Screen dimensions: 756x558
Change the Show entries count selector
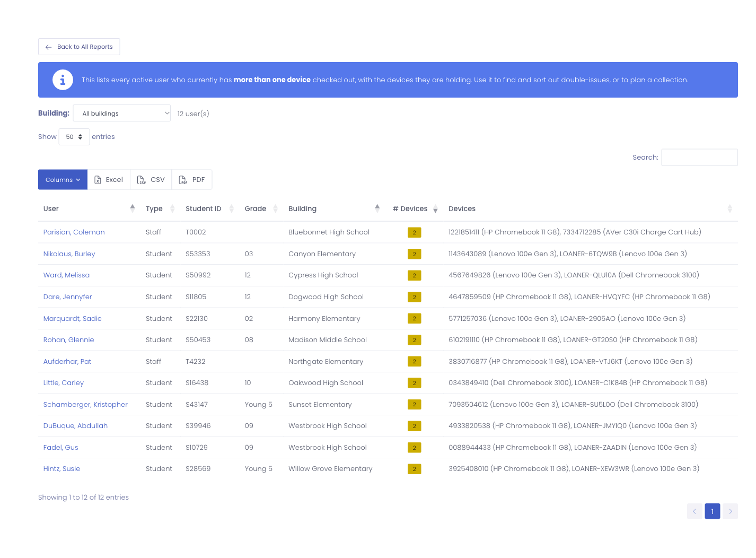pos(74,137)
